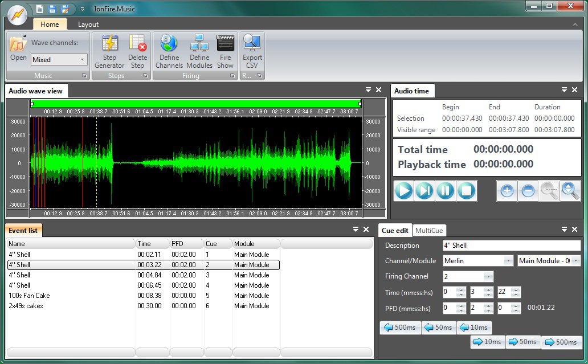
Task: Decrement the Time hundredths spinner
Action: [516, 295]
